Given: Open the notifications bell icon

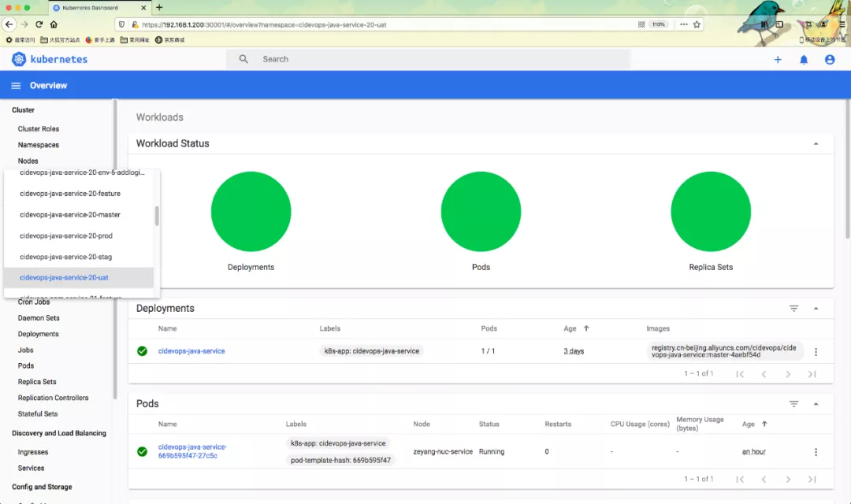Looking at the screenshot, I should (804, 59).
